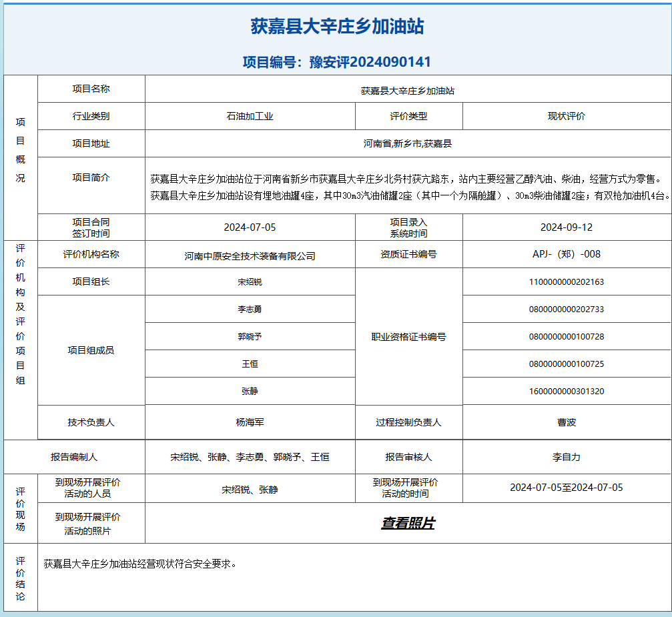Image resolution: width=672 pixels, height=617 pixels.
Task: Click the 项目地址 label
Action: point(91,143)
